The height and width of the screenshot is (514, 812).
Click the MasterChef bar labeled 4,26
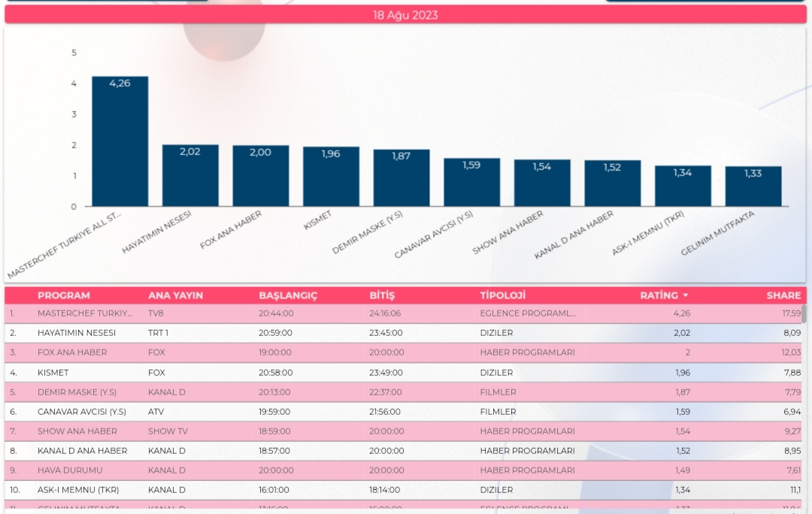pos(120,141)
